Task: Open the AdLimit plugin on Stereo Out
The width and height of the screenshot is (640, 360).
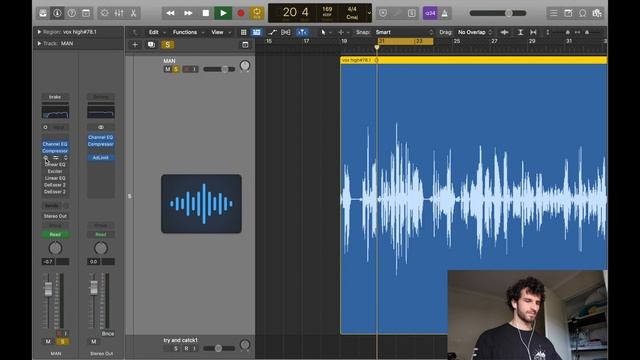Action: [101, 158]
